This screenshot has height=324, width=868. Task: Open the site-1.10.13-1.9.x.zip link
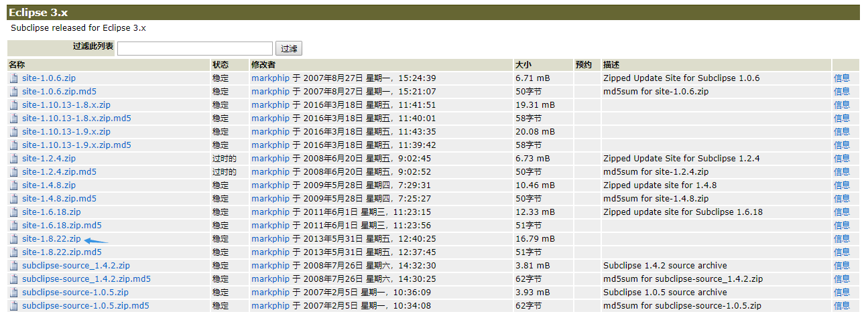(66, 132)
